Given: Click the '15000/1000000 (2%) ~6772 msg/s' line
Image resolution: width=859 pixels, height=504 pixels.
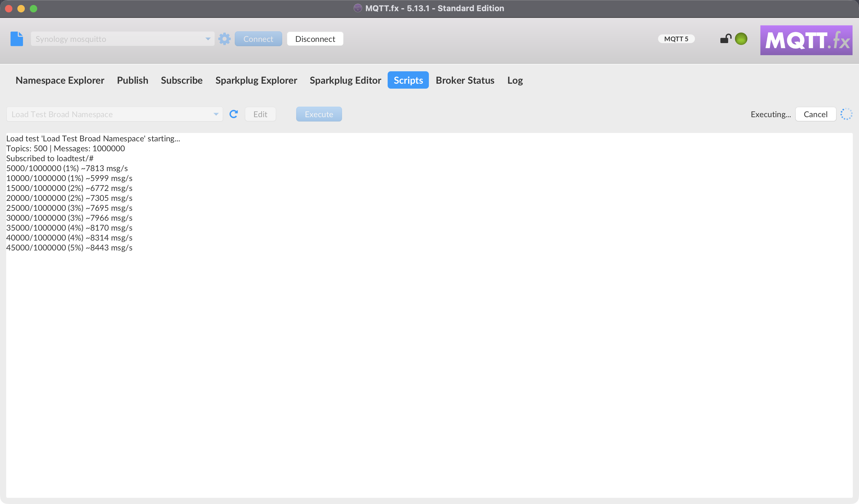Looking at the screenshot, I should [69, 188].
